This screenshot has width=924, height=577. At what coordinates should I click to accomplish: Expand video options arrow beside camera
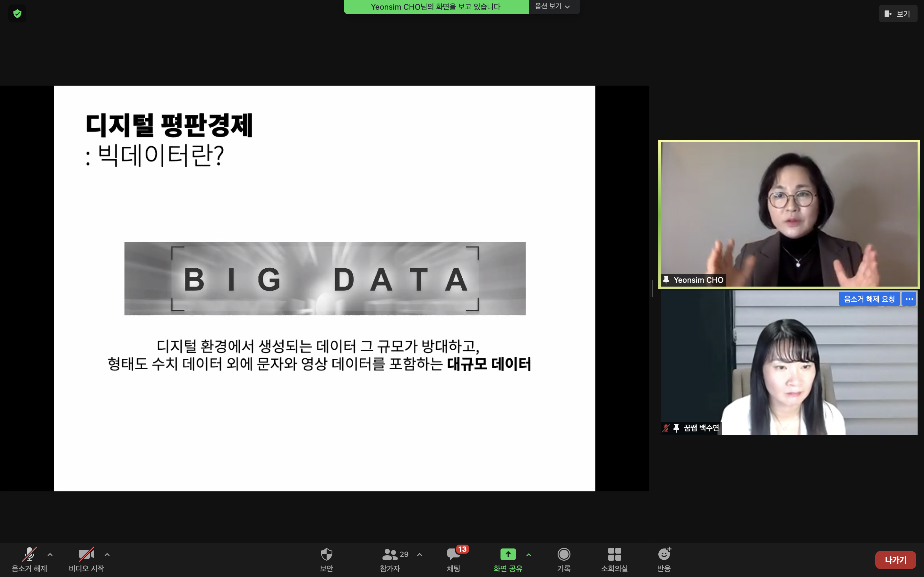pyautogui.click(x=107, y=555)
